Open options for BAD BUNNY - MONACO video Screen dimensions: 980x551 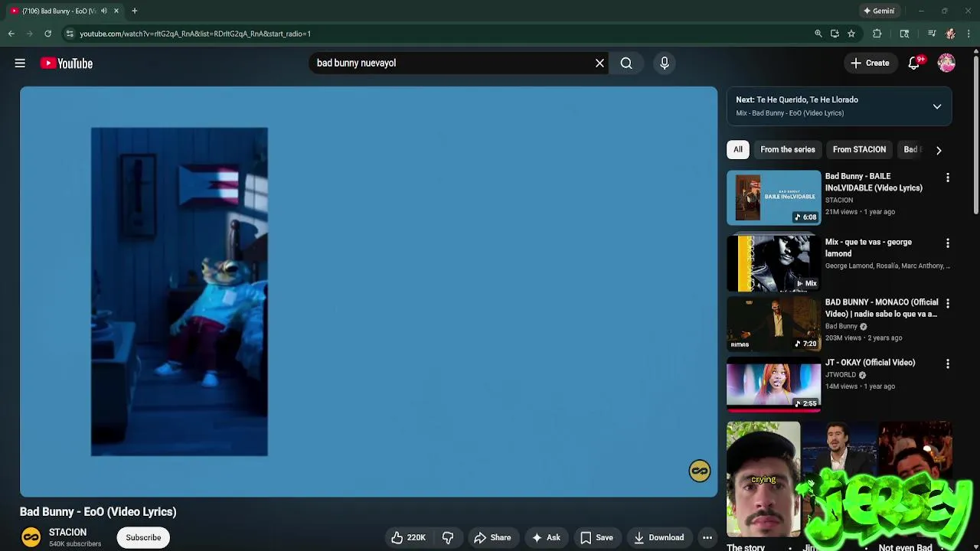(x=948, y=304)
